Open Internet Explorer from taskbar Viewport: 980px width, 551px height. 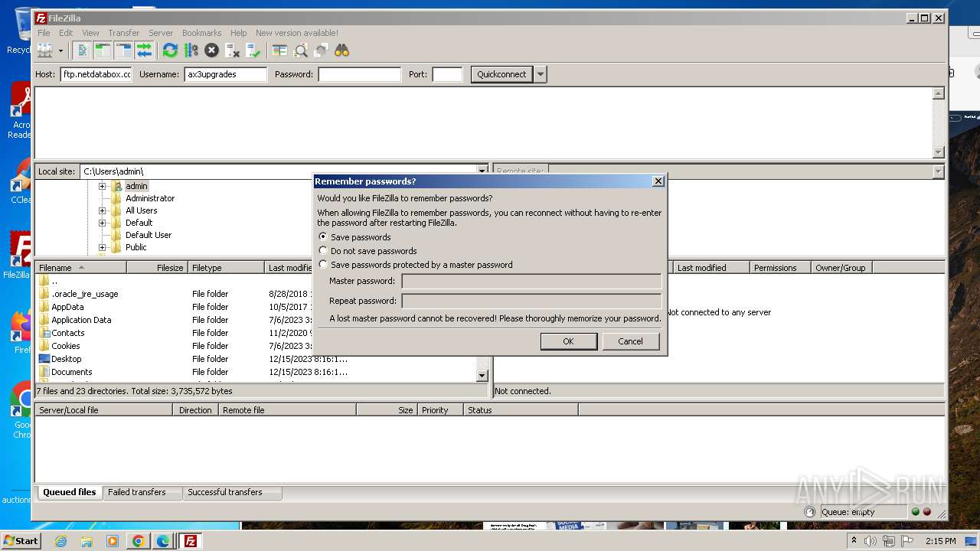point(60,541)
